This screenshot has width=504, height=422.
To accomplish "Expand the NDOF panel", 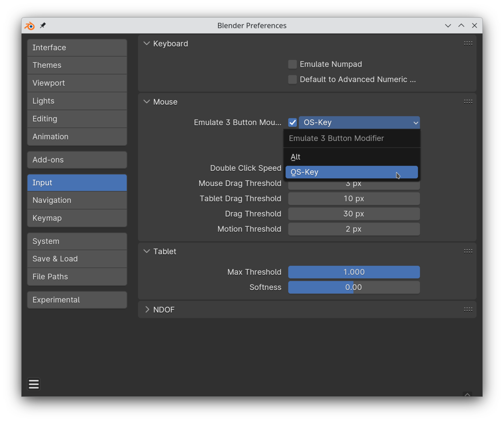I will (x=147, y=309).
